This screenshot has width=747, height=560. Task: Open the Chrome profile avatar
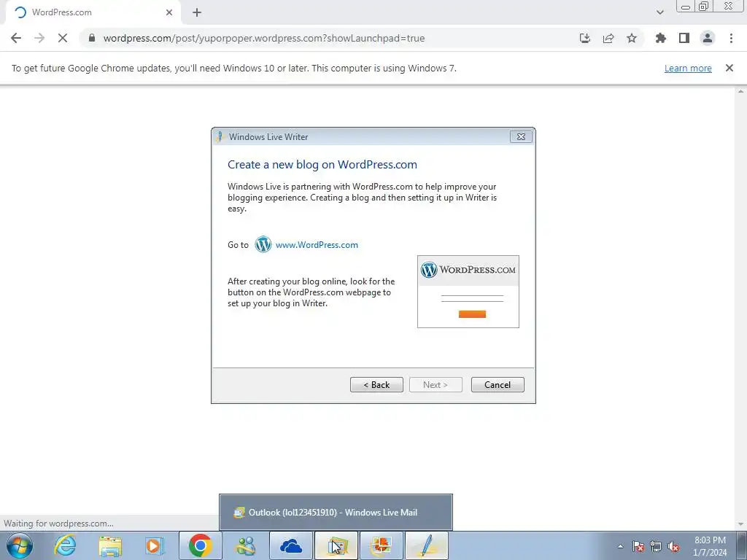[x=708, y=38]
